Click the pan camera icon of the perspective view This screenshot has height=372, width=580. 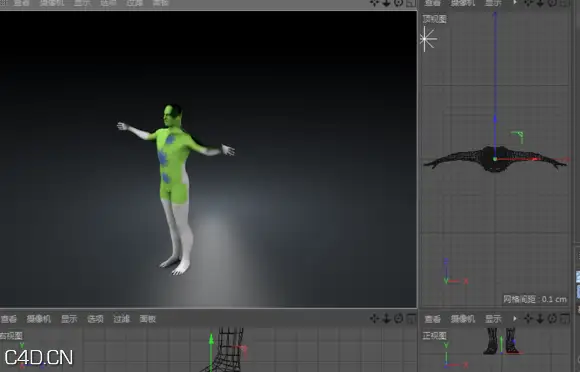point(374,3)
